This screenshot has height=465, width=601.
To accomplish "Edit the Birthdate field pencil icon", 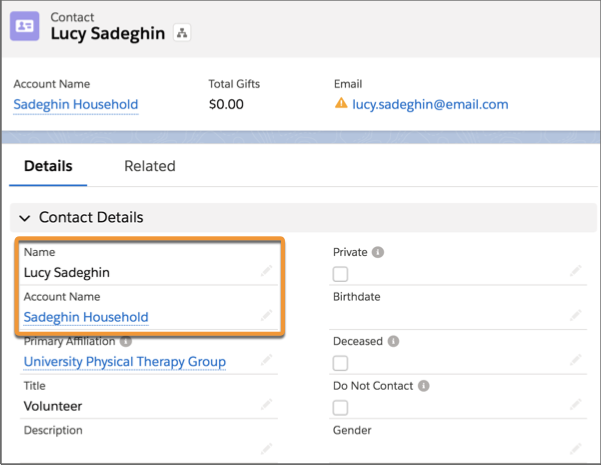I will pyautogui.click(x=575, y=315).
